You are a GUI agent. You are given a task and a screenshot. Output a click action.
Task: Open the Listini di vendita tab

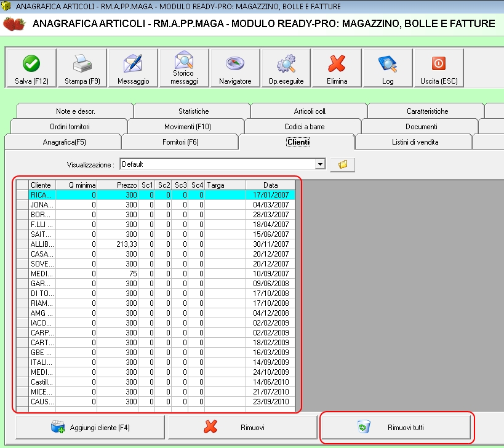[415, 142]
